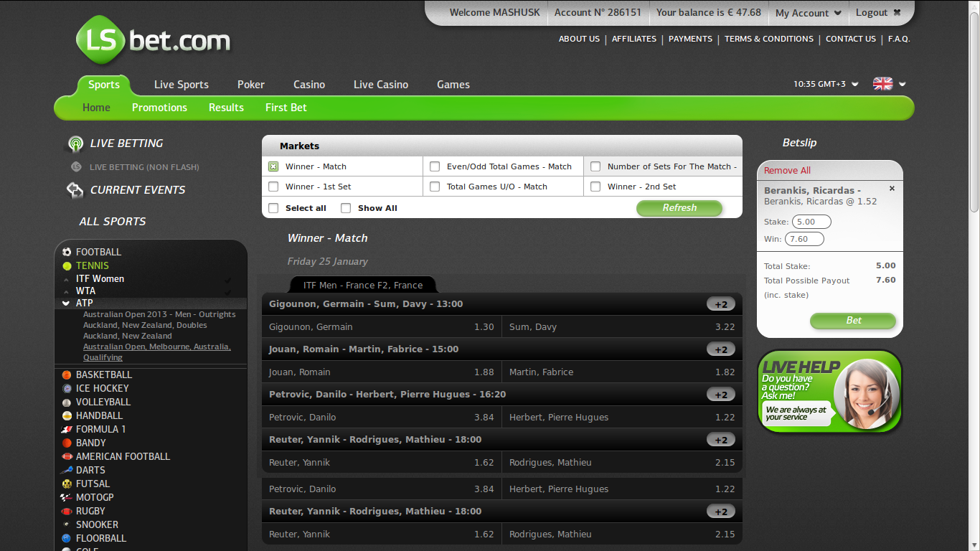Switch to the Live Sports tab
980x551 pixels.
[182, 85]
